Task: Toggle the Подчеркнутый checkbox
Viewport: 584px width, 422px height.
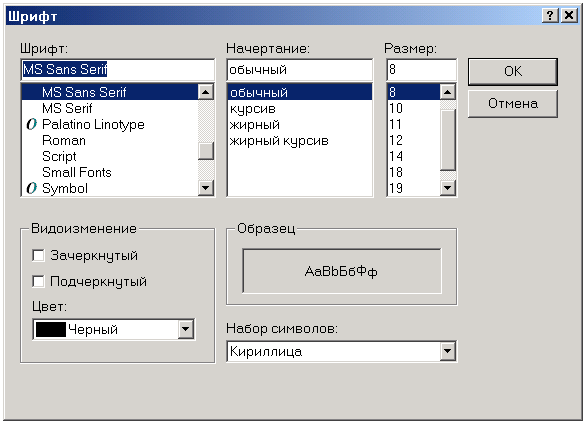Action: pyautogui.click(x=38, y=282)
